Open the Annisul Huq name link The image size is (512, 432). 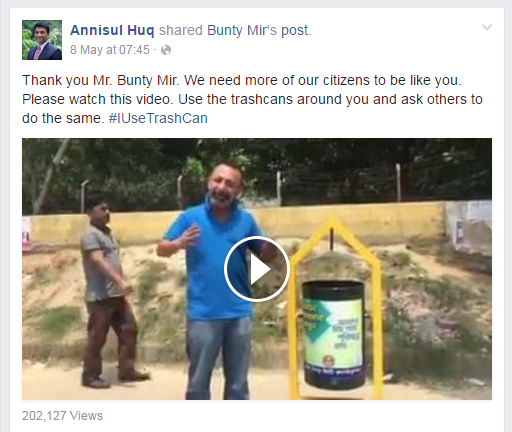coord(112,30)
